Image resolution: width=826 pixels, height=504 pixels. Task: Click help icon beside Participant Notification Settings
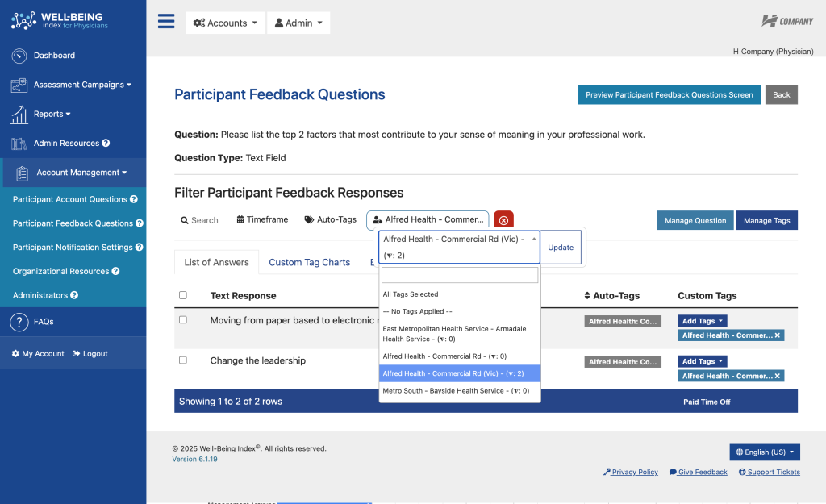139,247
